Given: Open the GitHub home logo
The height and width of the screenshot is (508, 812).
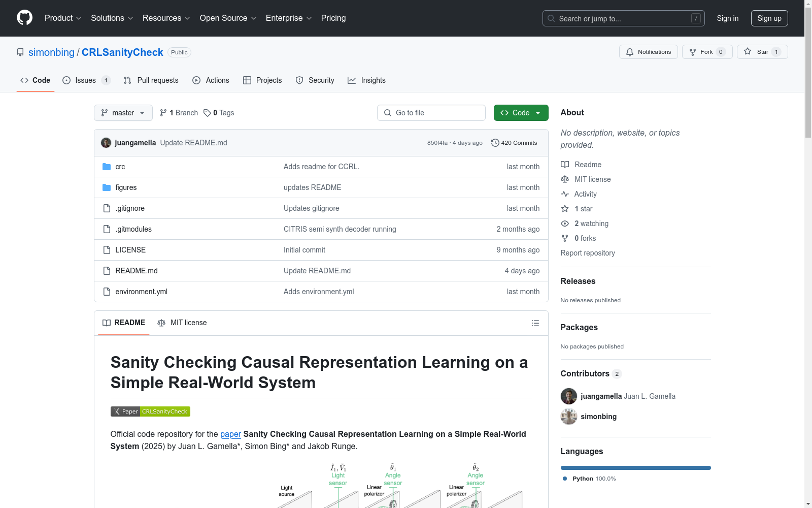Looking at the screenshot, I should coord(24,18).
